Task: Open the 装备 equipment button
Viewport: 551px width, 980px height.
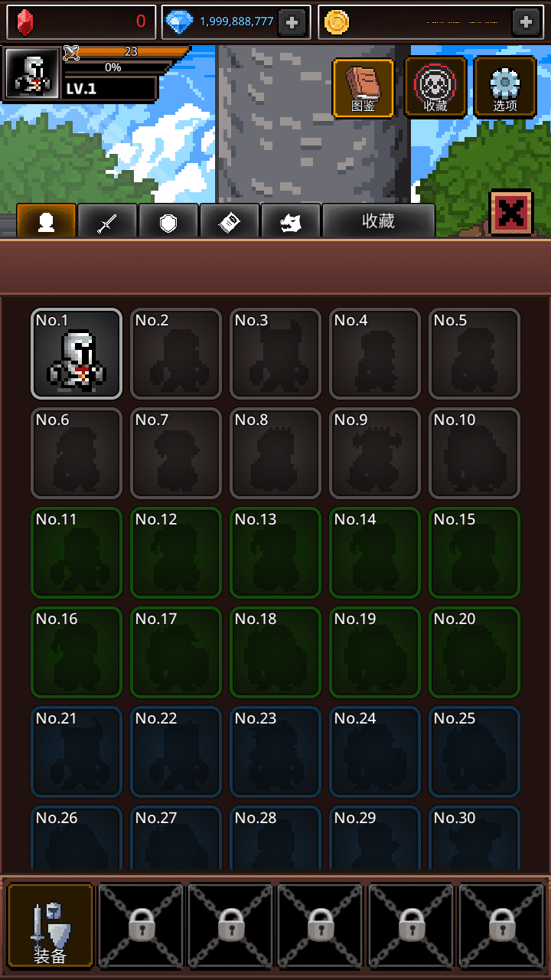Action: coord(50,926)
